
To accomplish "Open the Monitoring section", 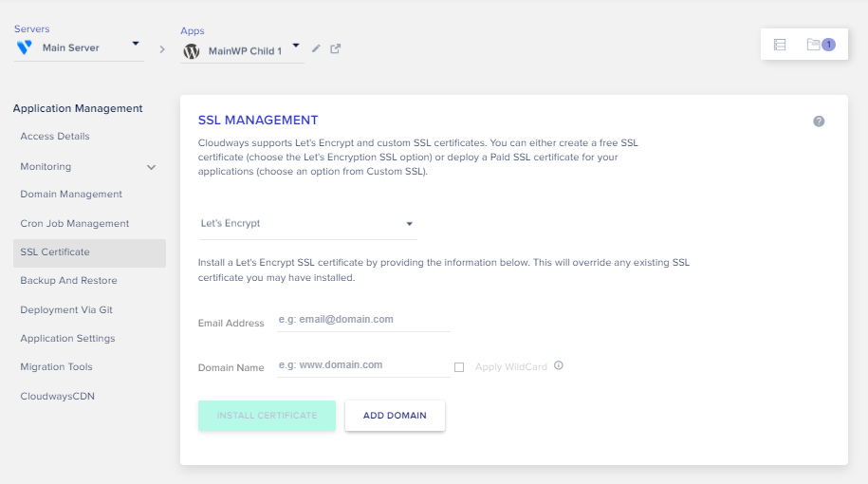I will (46, 167).
